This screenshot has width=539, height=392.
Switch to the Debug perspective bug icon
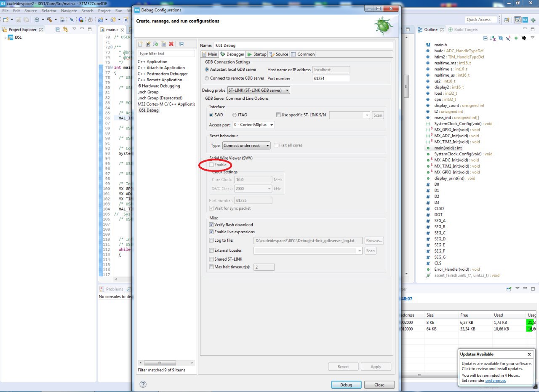click(533, 19)
